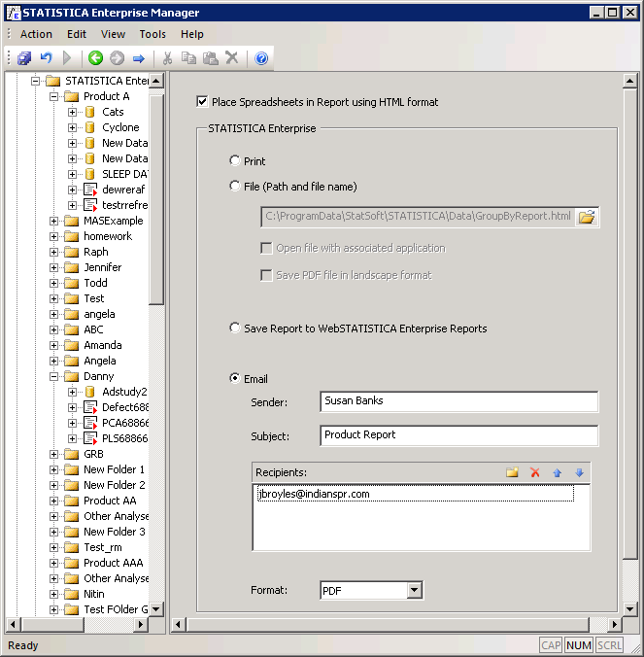Viewport: 644px width, 657px height.
Task: Click right pane vertical scroll down arrow
Action: tap(629, 608)
